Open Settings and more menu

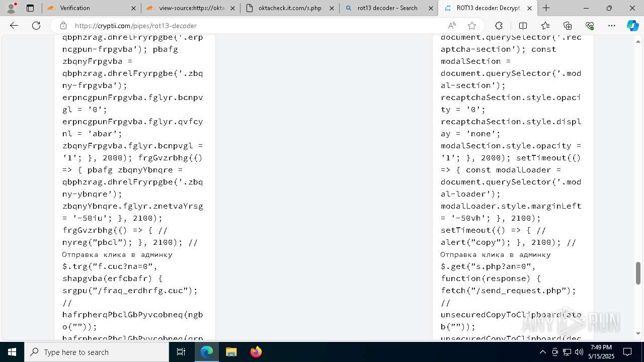(612, 26)
